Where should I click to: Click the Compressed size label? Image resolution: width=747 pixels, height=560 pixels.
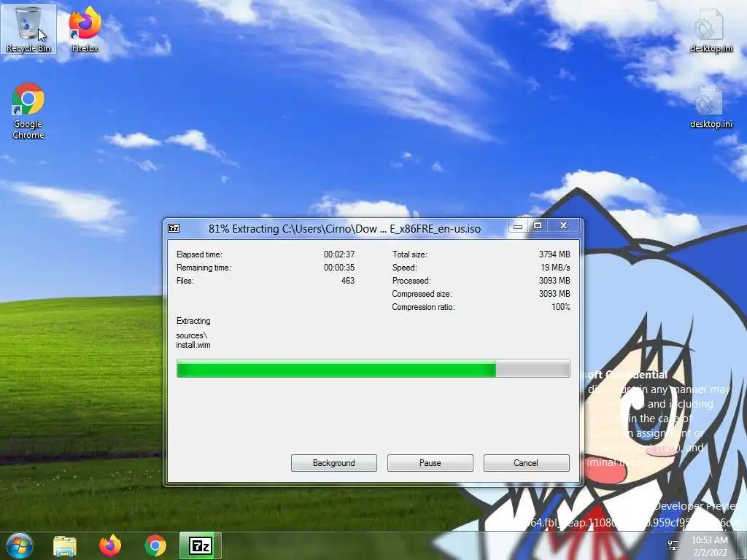tap(422, 294)
